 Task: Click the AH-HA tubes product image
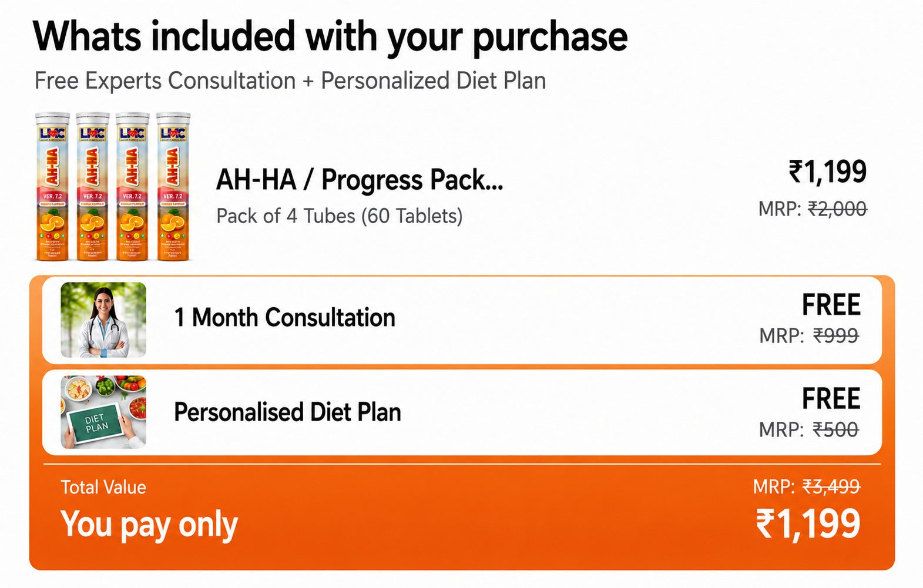(113, 186)
